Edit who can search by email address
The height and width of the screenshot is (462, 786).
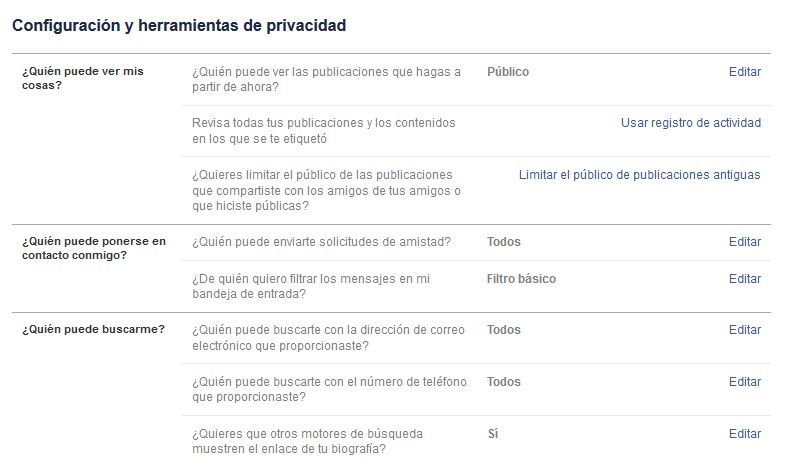pyautogui.click(x=744, y=330)
